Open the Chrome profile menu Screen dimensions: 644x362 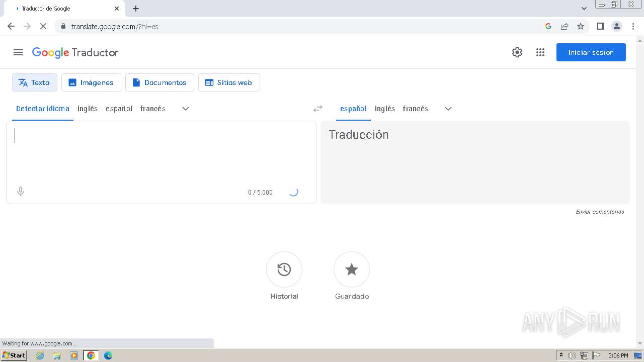617,26
